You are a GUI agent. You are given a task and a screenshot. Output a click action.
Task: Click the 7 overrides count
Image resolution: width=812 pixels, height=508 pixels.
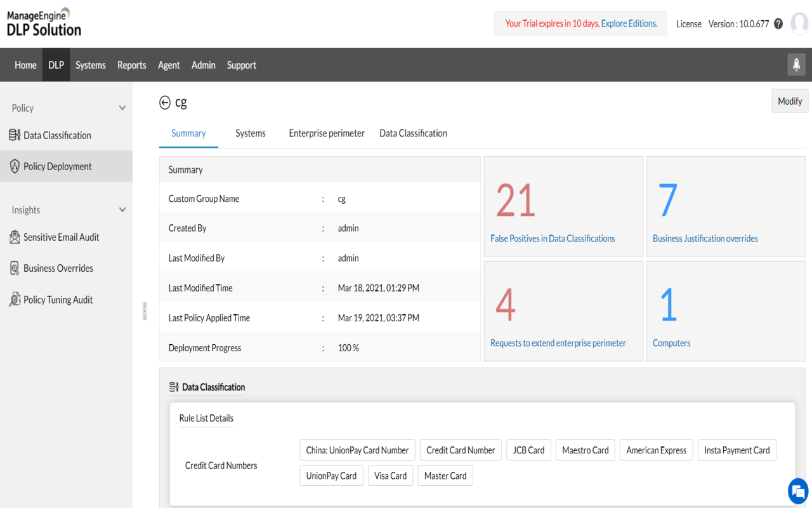(x=667, y=201)
